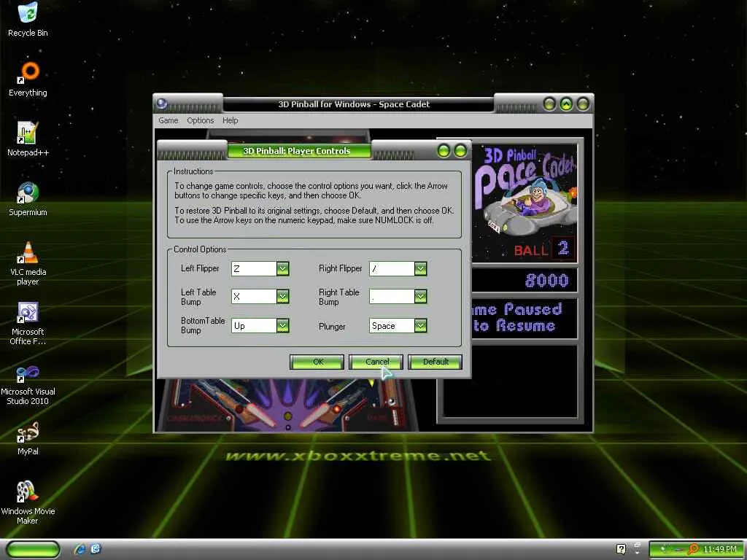Image resolution: width=747 pixels, height=560 pixels.
Task: Maximize the 3D Pinball main window
Action: click(x=566, y=104)
